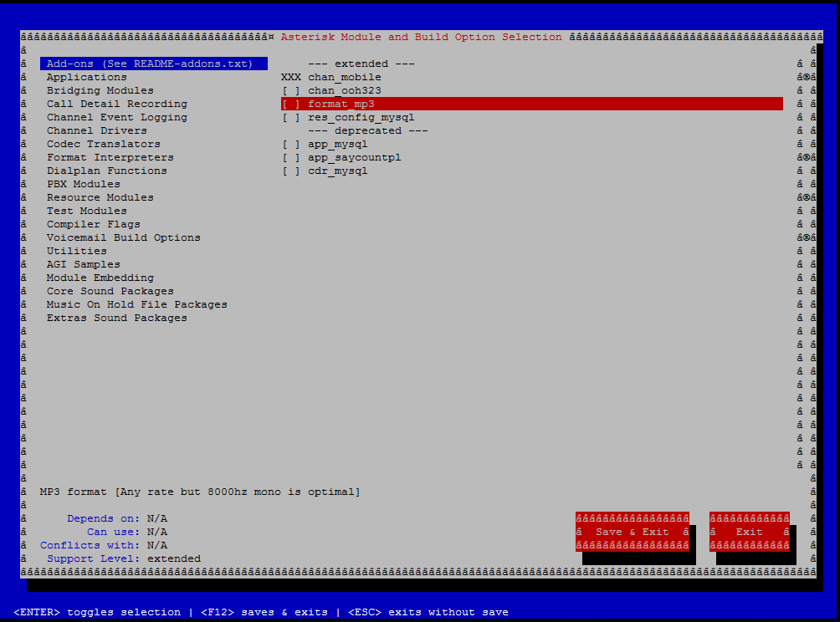
Task: Toggle the chan_ooh323 checkbox
Action: click(x=291, y=90)
